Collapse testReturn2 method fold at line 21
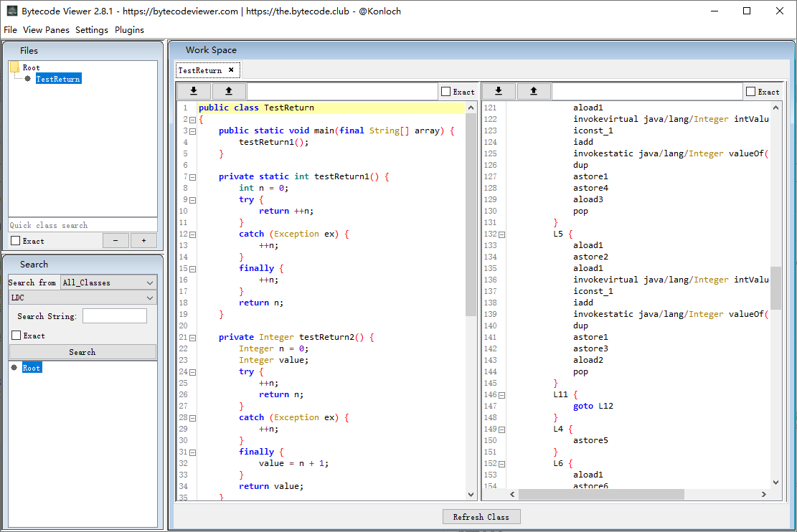Screen dimensions: 797x532 point(193,338)
